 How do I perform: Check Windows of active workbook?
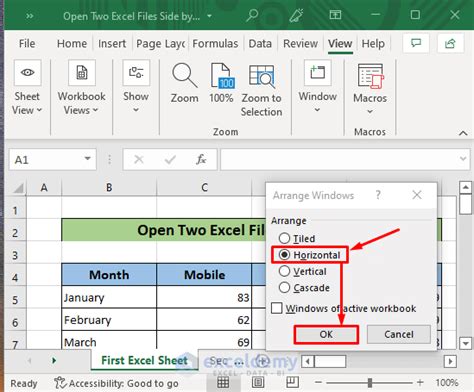(277, 308)
